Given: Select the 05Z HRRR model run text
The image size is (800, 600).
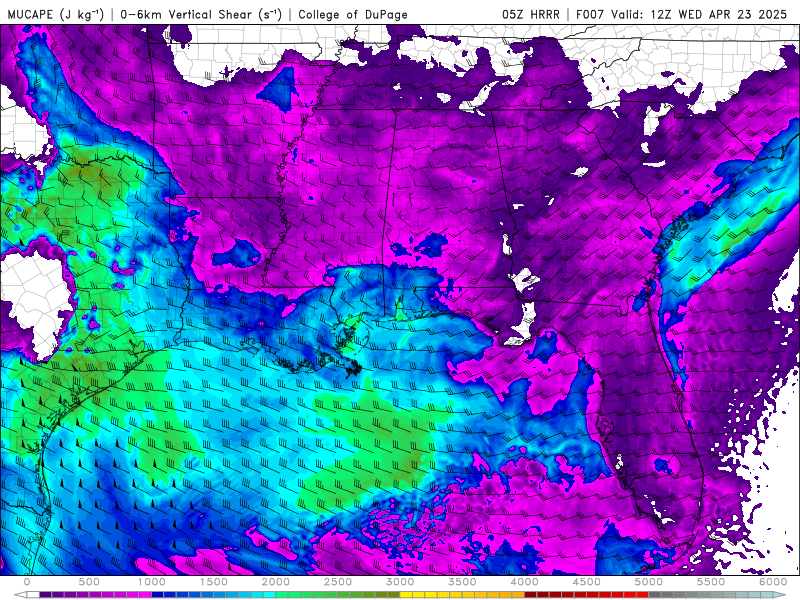Looking at the screenshot, I should tap(531, 14).
